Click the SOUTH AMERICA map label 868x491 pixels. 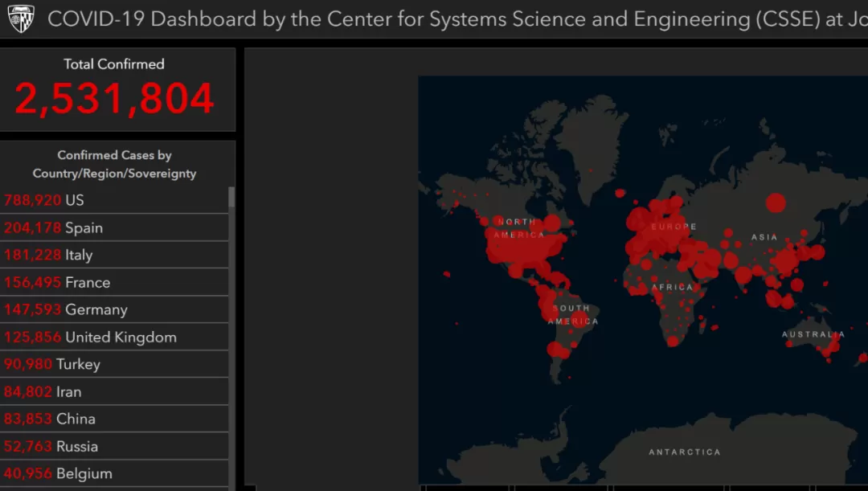(x=573, y=314)
